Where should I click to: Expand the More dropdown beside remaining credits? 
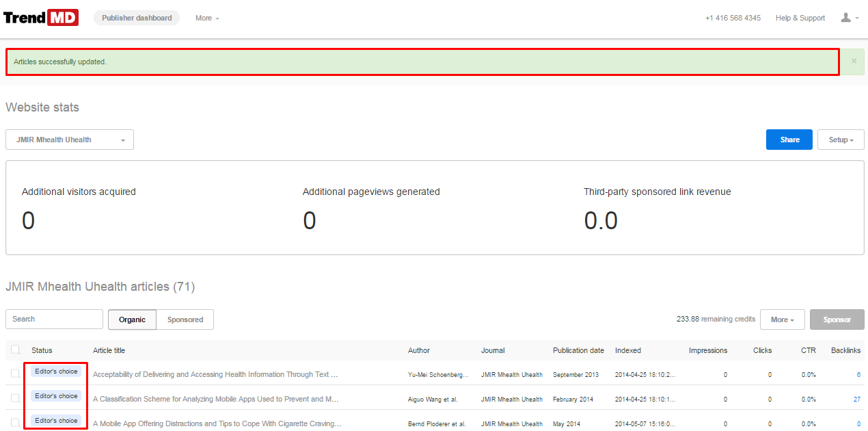point(782,319)
